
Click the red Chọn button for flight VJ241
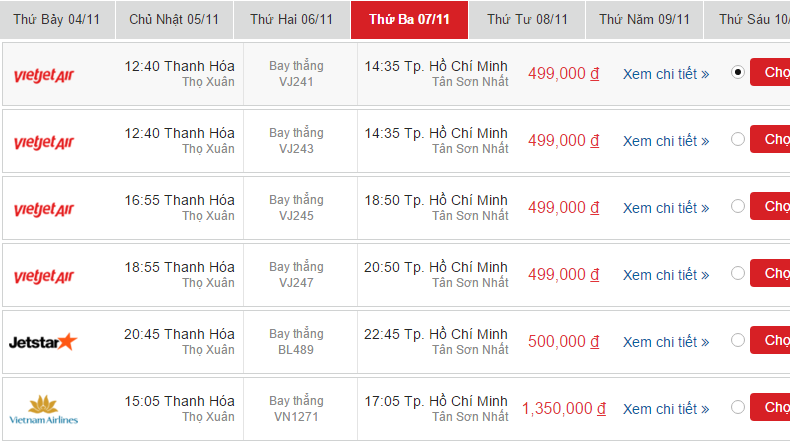[770, 72]
